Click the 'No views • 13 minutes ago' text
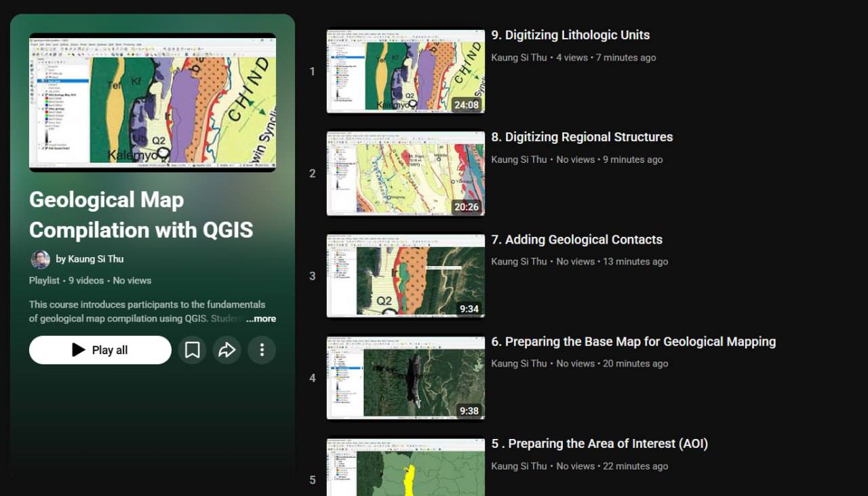 click(x=612, y=262)
